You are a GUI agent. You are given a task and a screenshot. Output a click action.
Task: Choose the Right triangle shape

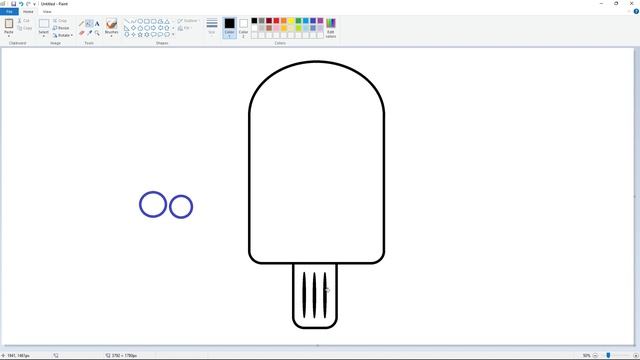(127, 28)
